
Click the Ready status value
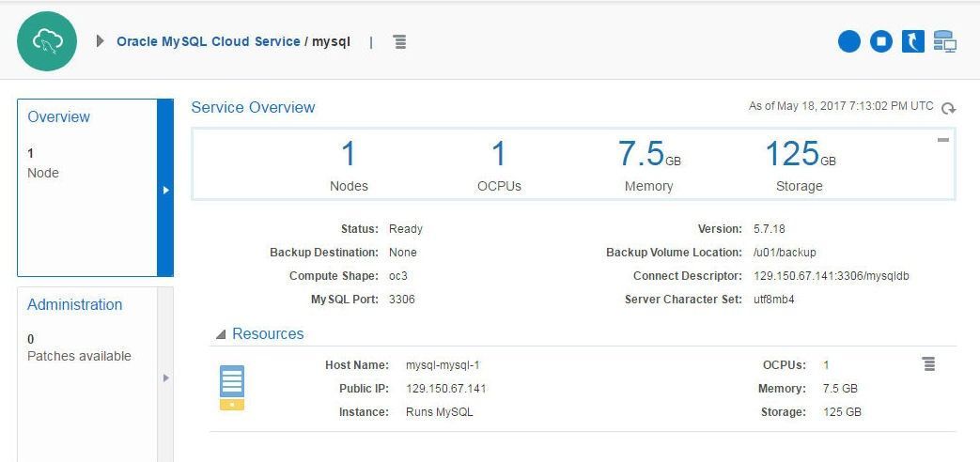(x=406, y=228)
